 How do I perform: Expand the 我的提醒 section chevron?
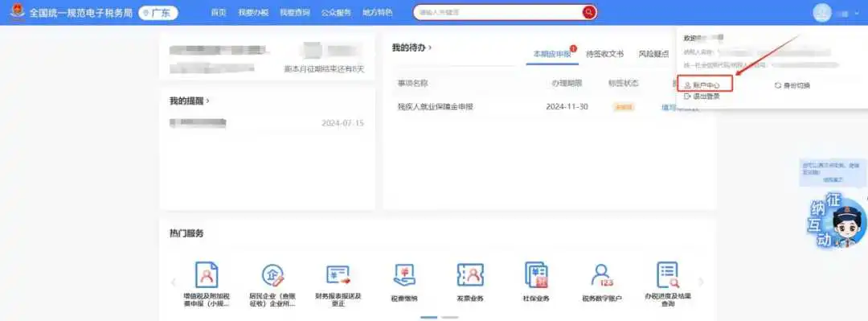click(x=207, y=101)
